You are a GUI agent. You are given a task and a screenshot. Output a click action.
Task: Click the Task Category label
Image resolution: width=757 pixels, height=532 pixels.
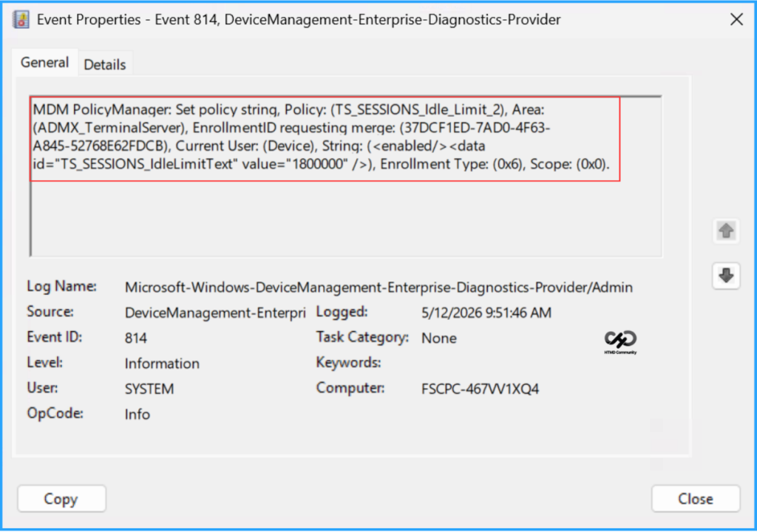[x=362, y=337]
